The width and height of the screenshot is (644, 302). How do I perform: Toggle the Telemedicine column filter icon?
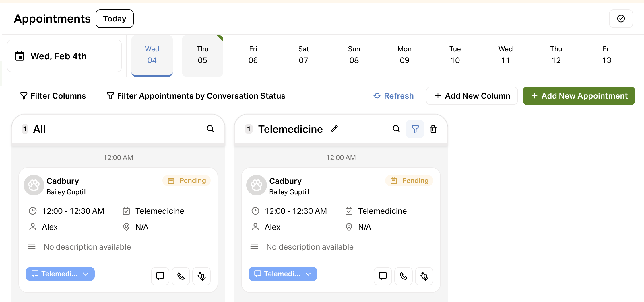pos(415,129)
